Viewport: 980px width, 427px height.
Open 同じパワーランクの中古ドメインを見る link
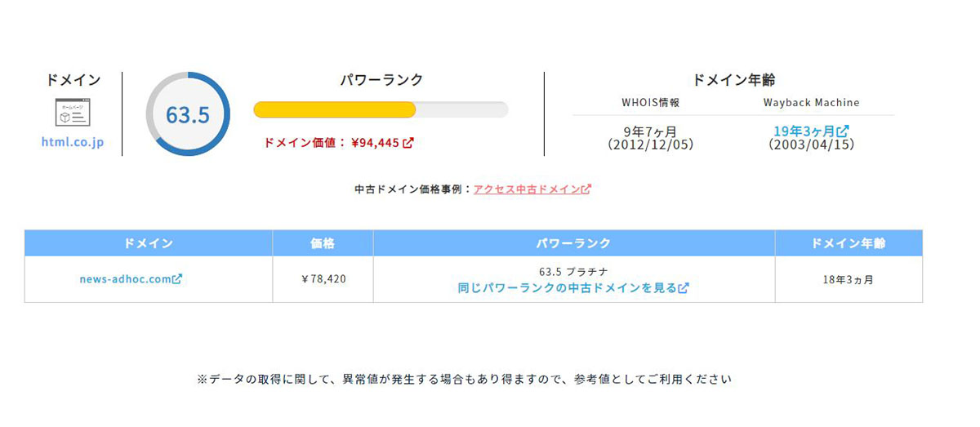573,287
